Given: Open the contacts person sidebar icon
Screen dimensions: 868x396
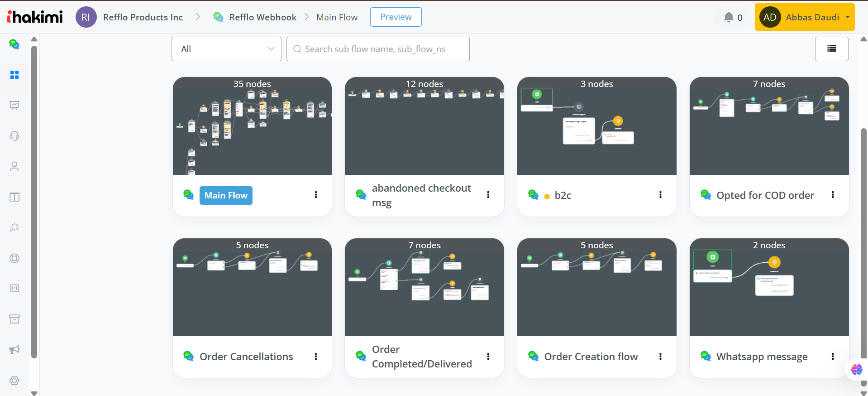Looking at the screenshot, I should pos(14,166).
